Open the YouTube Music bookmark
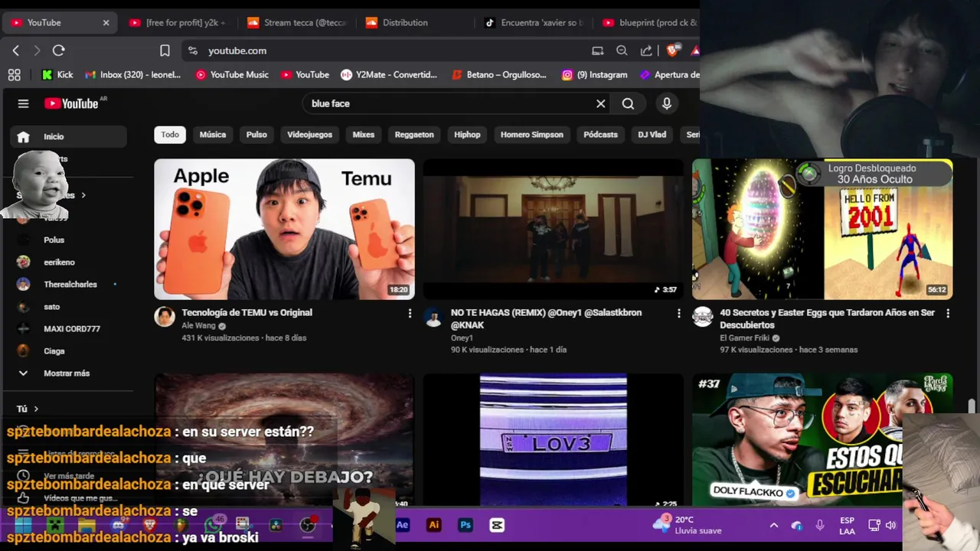This screenshot has width=980, height=551. (232, 74)
